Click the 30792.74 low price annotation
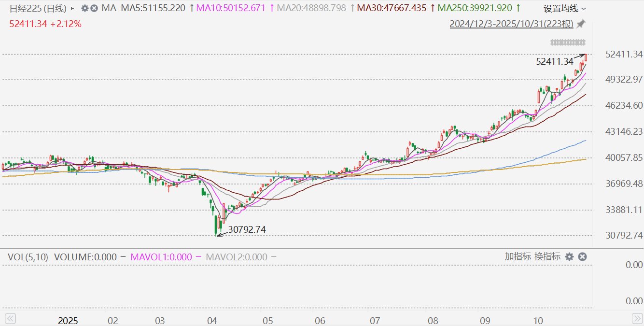Image resolution: width=644 pixels, height=326 pixels. point(247,229)
